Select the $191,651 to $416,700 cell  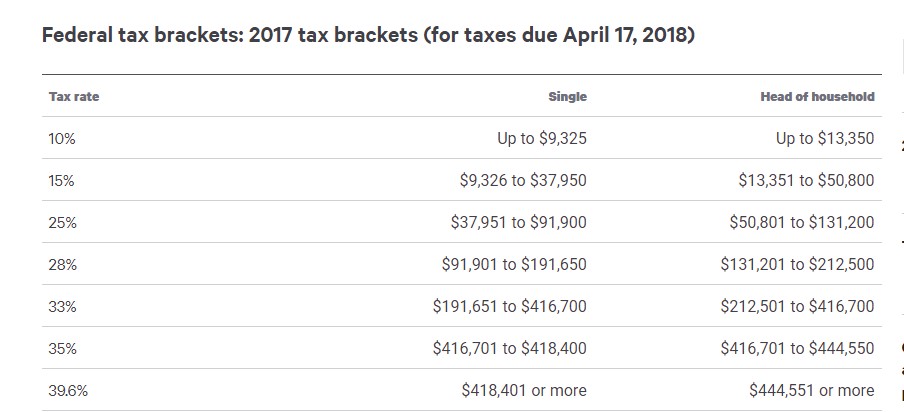[x=510, y=307]
